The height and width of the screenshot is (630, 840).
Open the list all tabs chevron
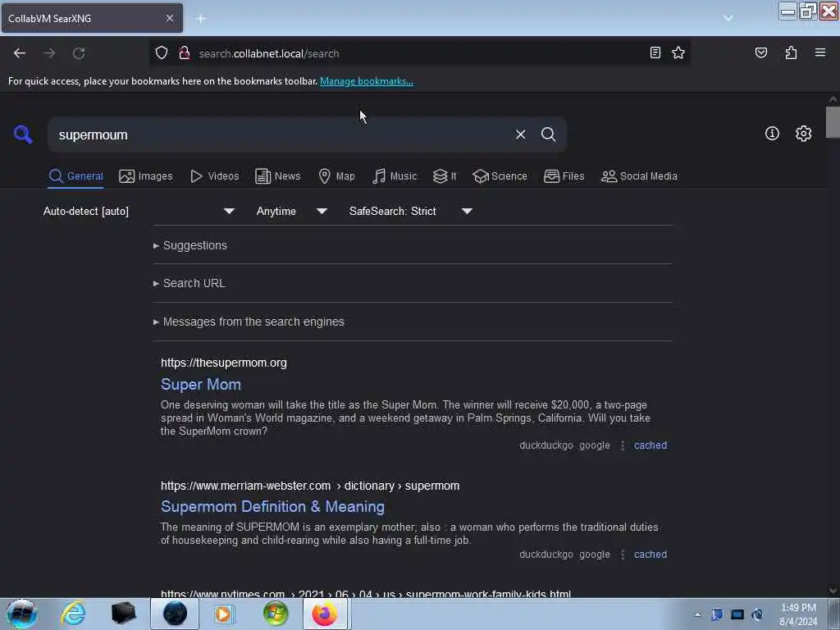728,18
